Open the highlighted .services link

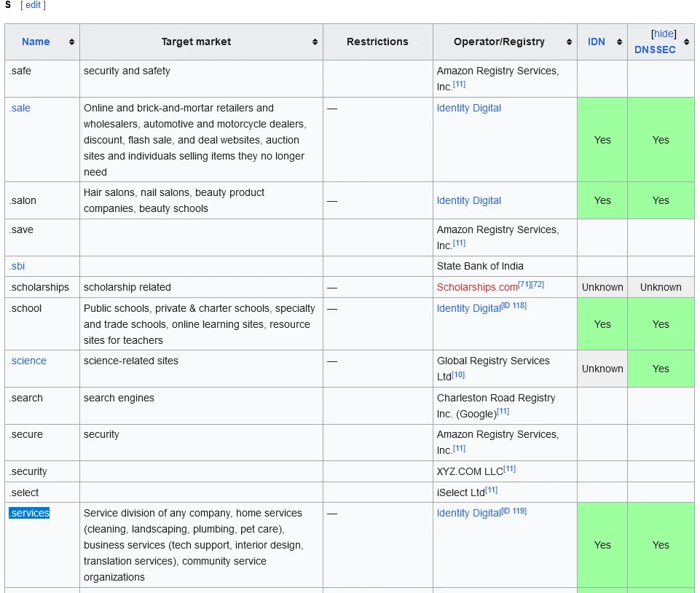pyautogui.click(x=29, y=513)
